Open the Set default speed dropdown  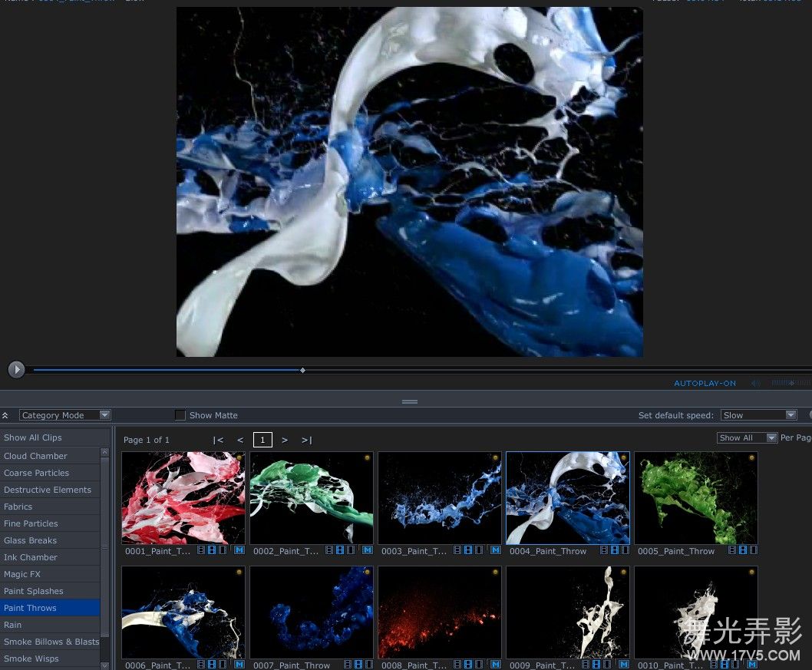click(759, 414)
